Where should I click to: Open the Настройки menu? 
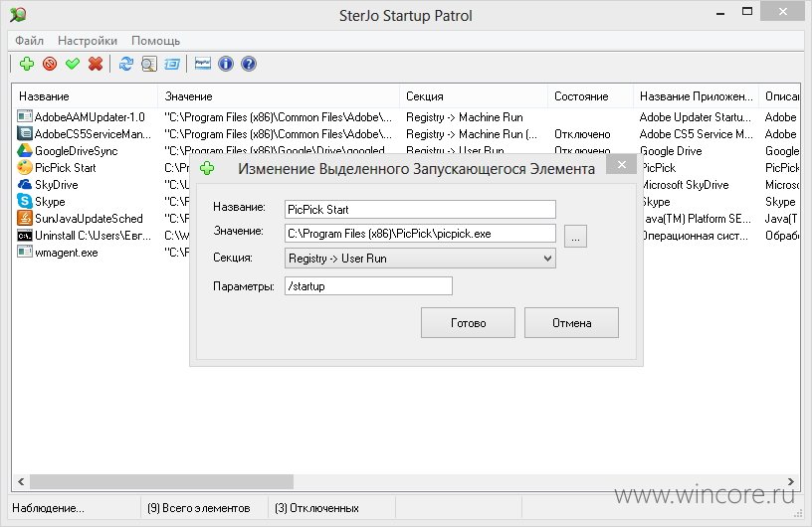coord(88,41)
